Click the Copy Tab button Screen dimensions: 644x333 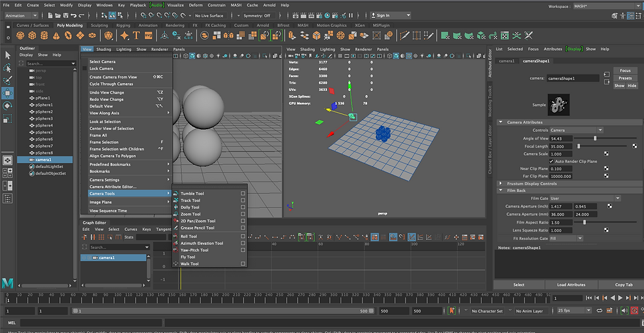[x=624, y=284]
